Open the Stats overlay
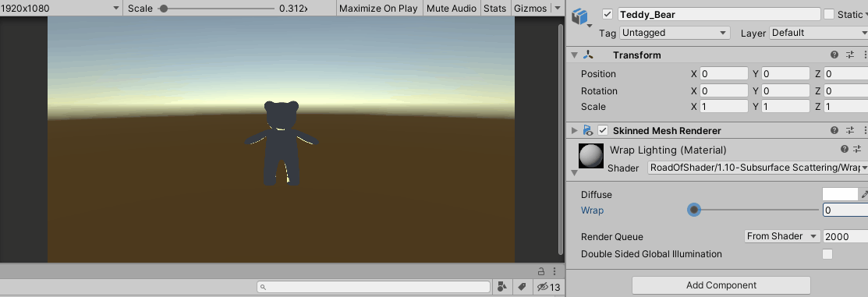 click(494, 9)
